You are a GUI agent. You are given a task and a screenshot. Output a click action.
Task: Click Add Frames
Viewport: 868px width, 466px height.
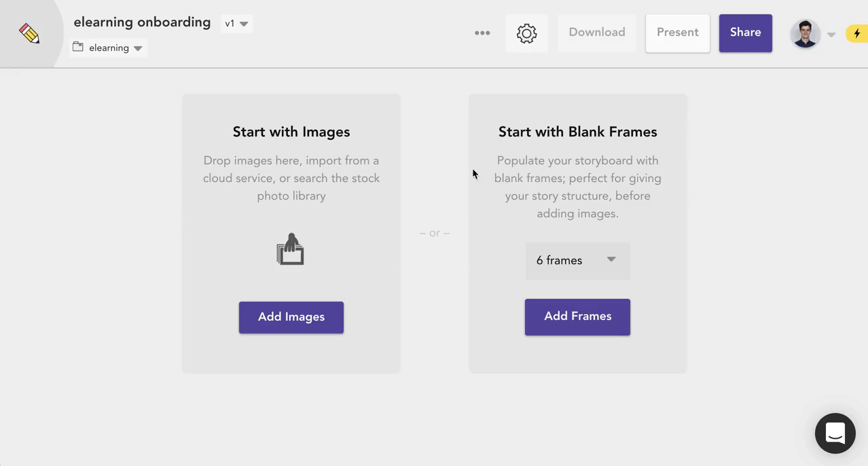tap(577, 317)
